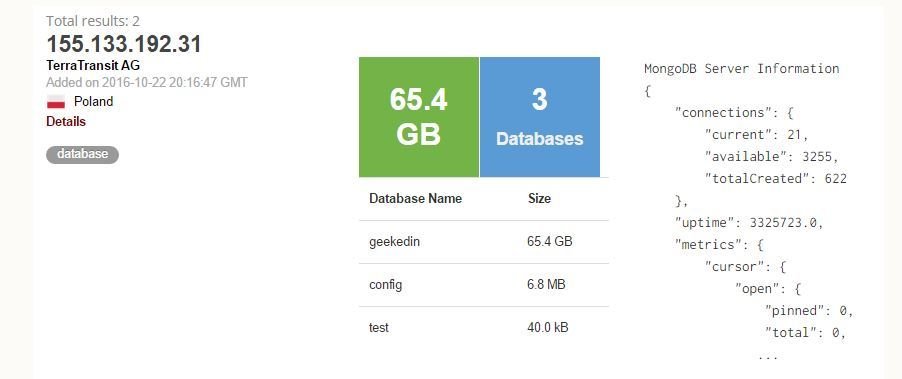Screen dimensions: 902x379
Task: Select the geekedin database row
Action: (x=484, y=242)
